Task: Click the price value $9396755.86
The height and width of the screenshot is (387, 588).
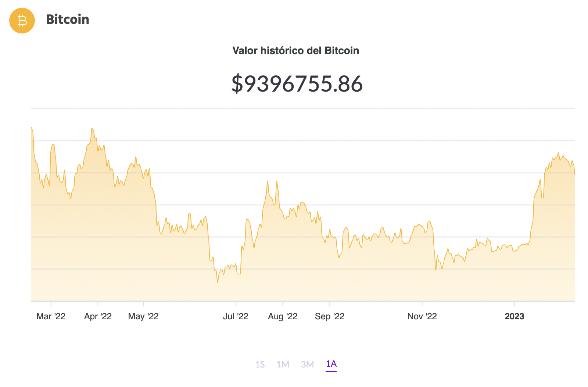Action: point(296,85)
